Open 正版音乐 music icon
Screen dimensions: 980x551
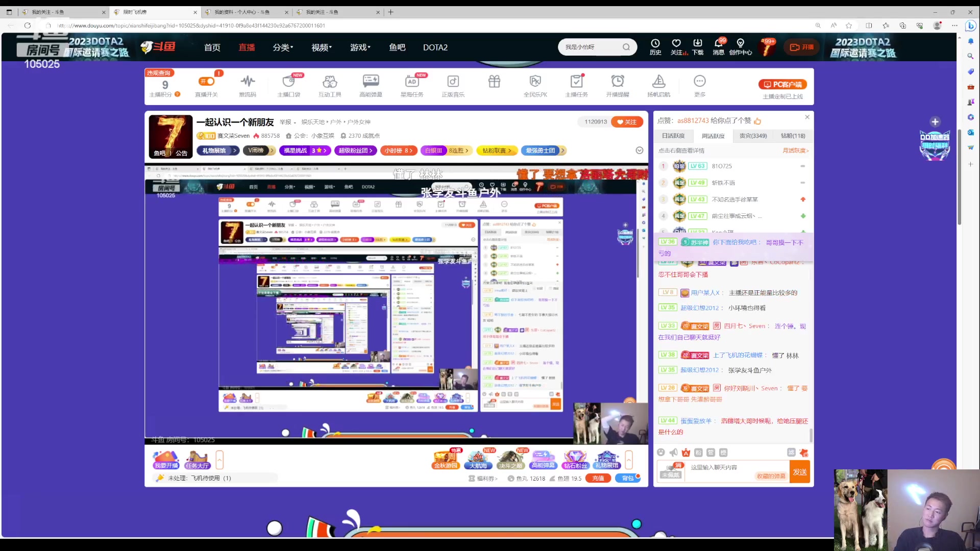[x=453, y=86]
